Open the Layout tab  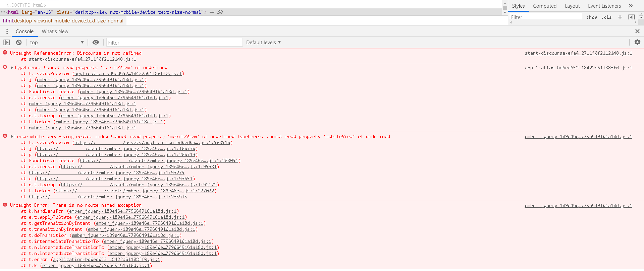(x=572, y=6)
